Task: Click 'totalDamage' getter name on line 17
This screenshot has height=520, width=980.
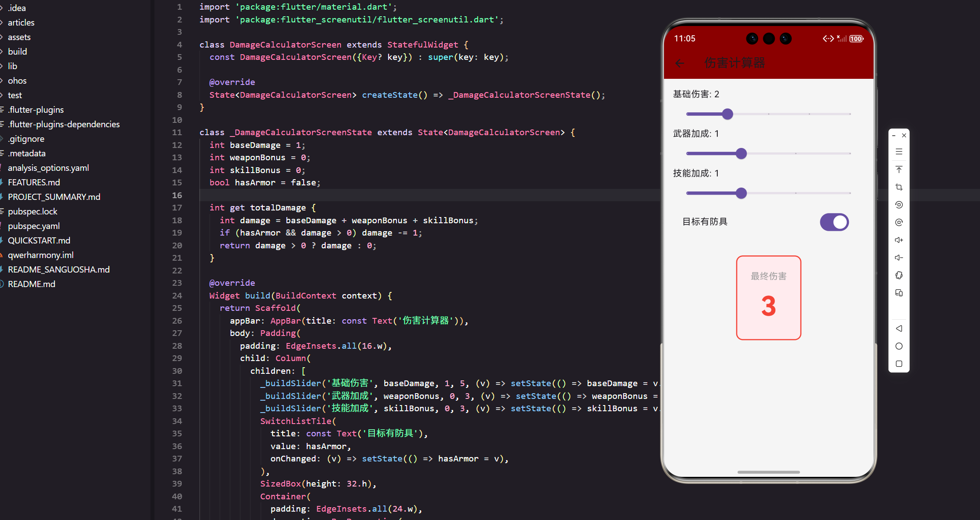Action: [x=278, y=208]
